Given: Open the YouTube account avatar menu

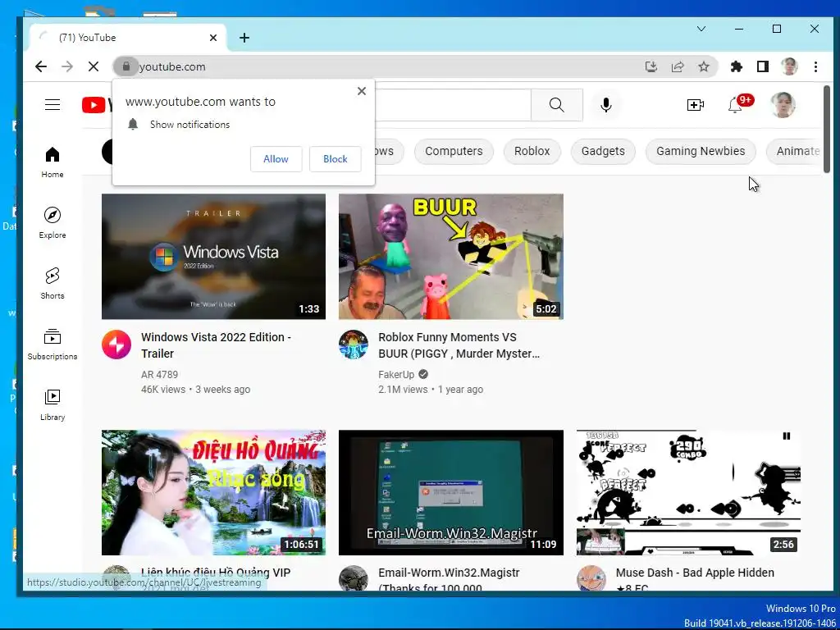Looking at the screenshot, I should [x=783, y=104].
